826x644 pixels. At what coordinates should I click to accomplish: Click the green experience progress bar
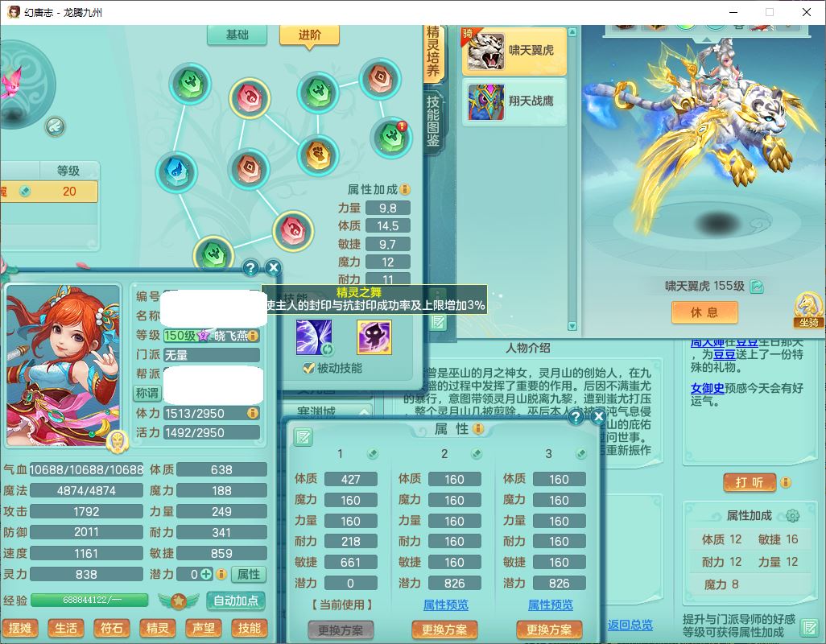pyautogui.click(x=89, y=601)
